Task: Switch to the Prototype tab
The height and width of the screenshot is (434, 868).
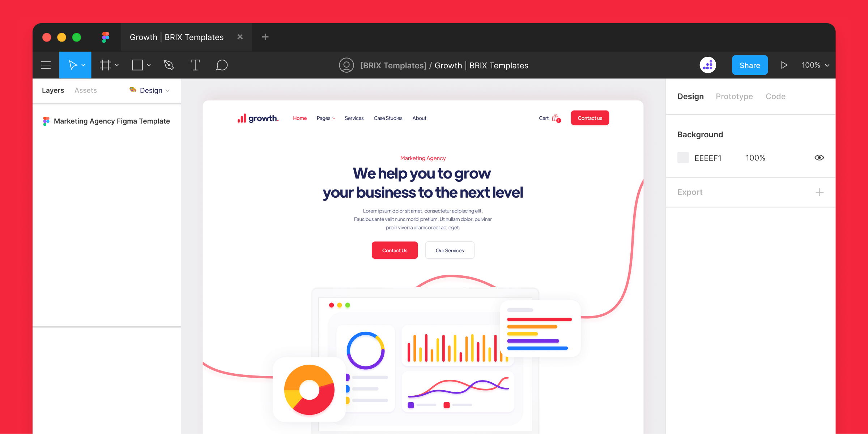Action: (x=734, y=96)
